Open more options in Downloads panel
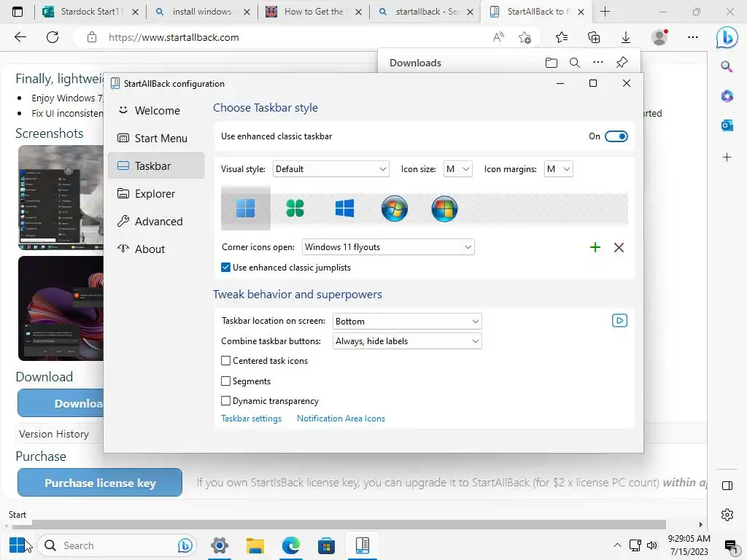Image resolution: width=747 pixels, height=560 pixels. 598,63
